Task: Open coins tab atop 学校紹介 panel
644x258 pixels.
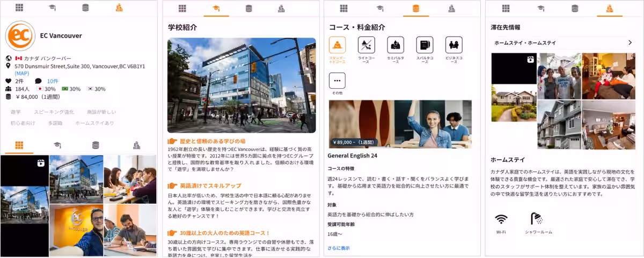Action: (x=248, y=8)
